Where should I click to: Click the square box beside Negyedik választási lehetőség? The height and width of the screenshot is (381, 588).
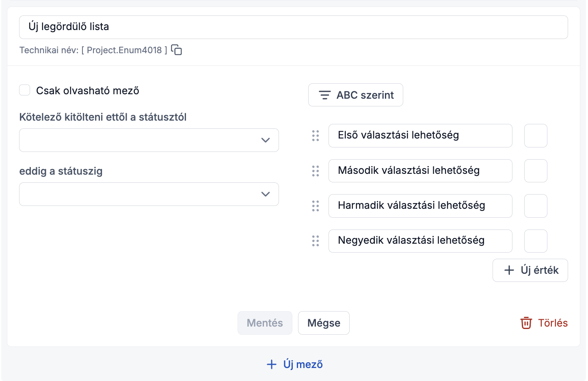(x=536, y=241)
